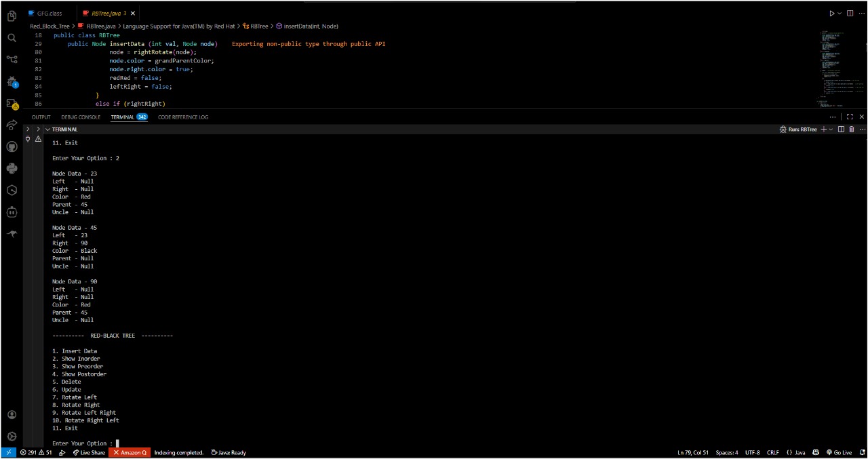Image resolution: width=868 pixels, height=459 pixels.
Task: Collapse the TERMINAL section chevron
Action: 48,129
